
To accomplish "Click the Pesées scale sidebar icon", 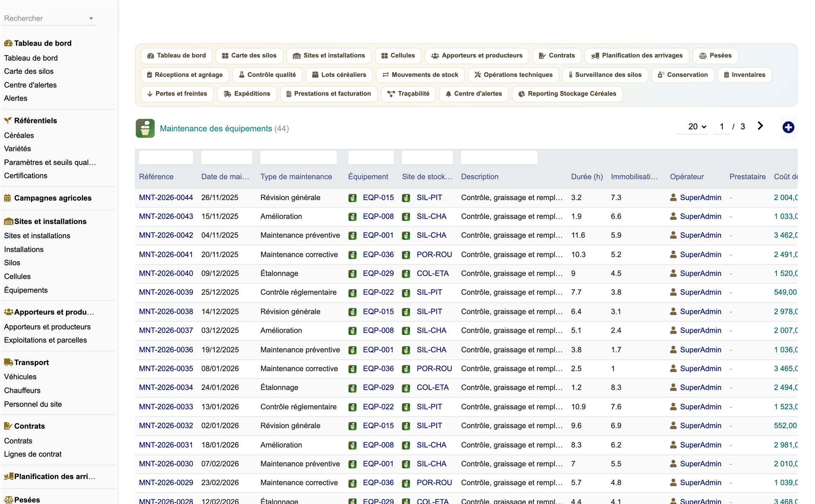I will click(8, 500).
